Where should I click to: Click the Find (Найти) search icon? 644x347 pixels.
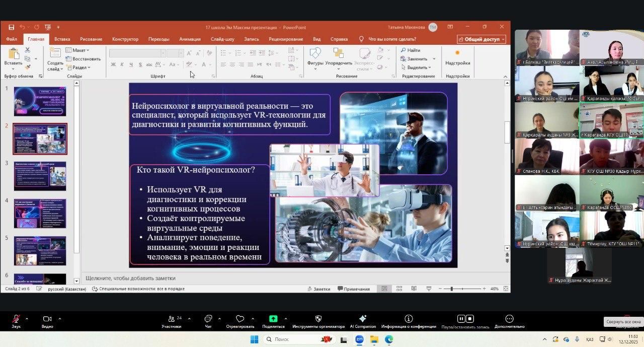(x=404, y=50)
